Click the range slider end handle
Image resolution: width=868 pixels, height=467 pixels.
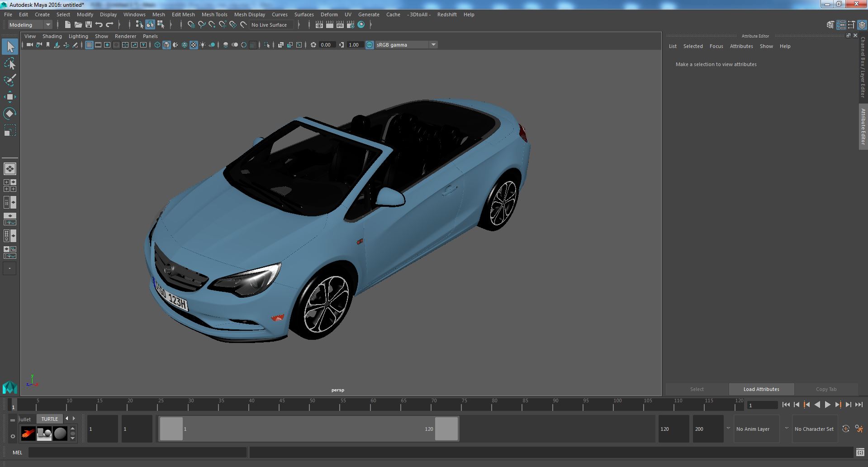(x=446, y=429)
